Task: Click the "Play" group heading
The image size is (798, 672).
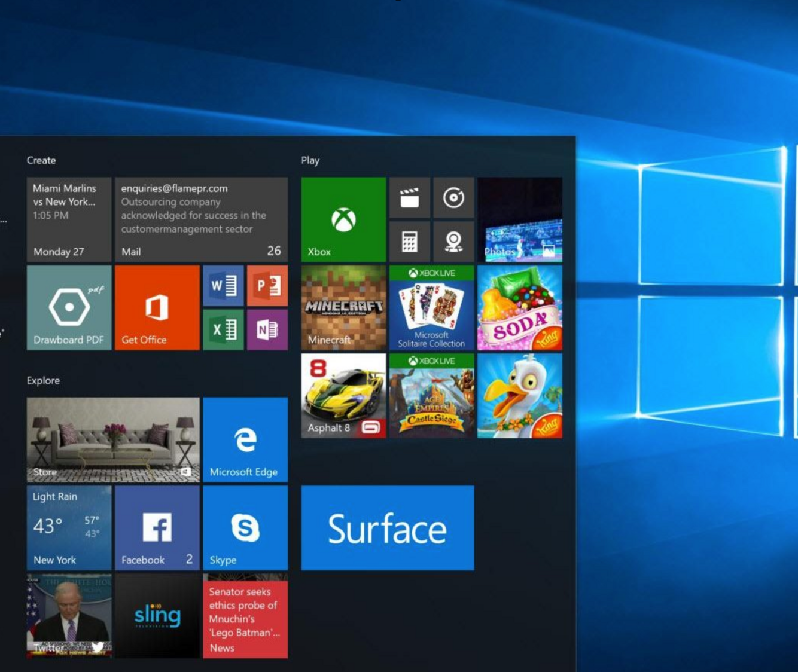Action: (x=310, y=160)
